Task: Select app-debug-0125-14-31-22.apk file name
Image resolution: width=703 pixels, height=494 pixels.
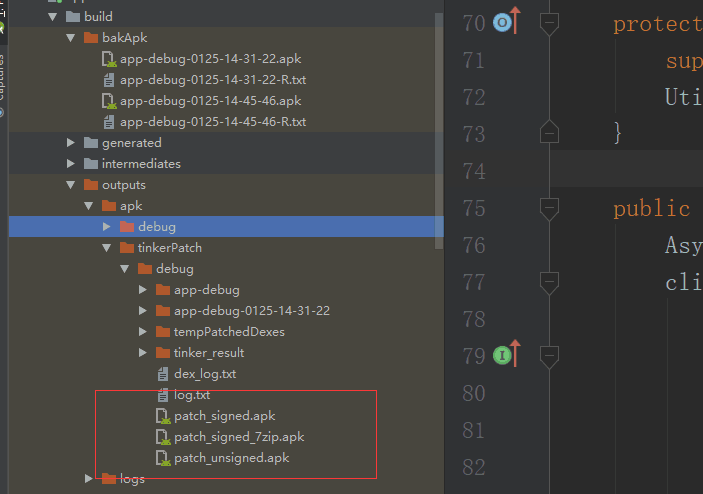Action: (210, 59)
